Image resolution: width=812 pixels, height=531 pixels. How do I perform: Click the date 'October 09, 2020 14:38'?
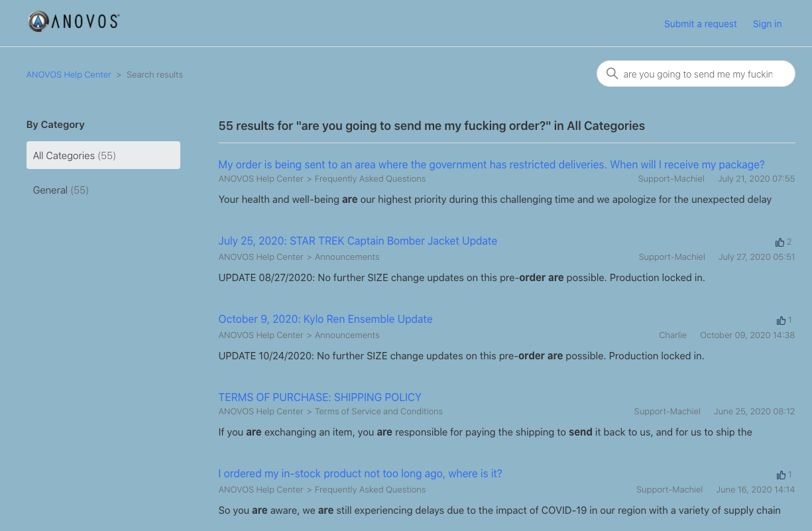pyautogui.click(x=748, y=335)
